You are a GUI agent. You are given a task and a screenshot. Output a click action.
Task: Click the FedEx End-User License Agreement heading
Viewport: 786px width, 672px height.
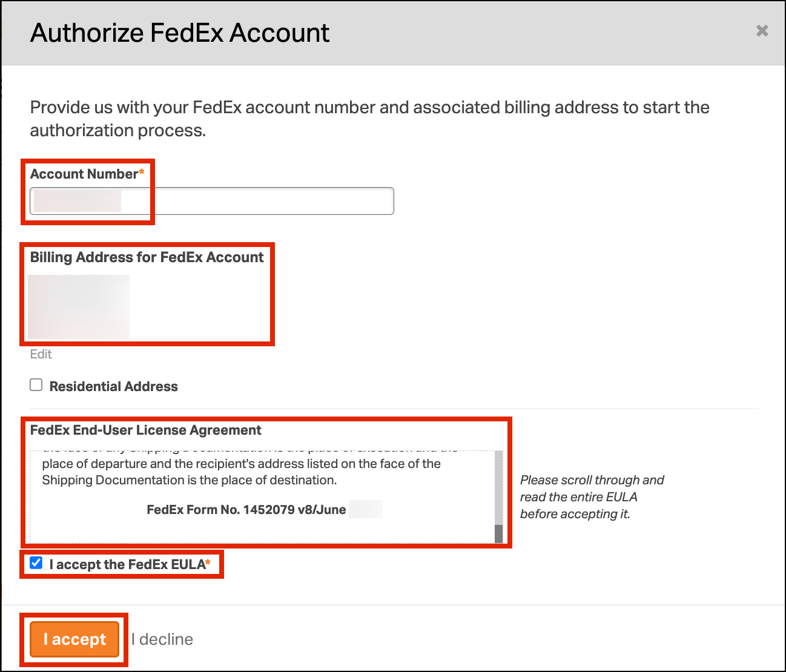click(x=146, y=430)
